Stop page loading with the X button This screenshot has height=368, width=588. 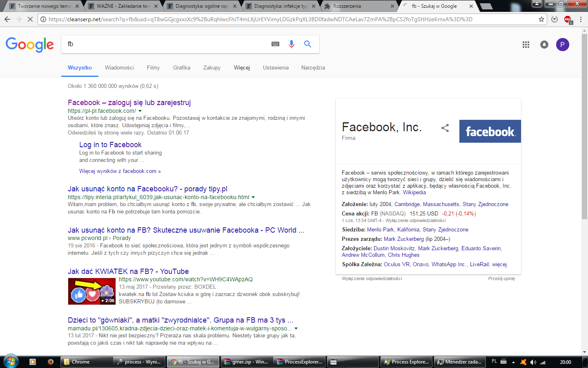[x=30, y=19]
